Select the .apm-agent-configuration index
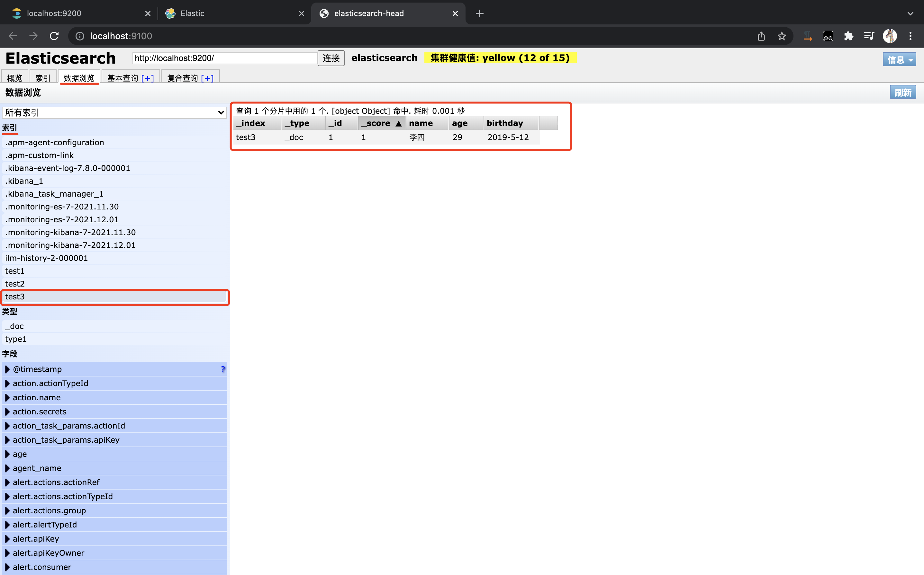Viewport: 924px width, 575px height. click(114, 142)
